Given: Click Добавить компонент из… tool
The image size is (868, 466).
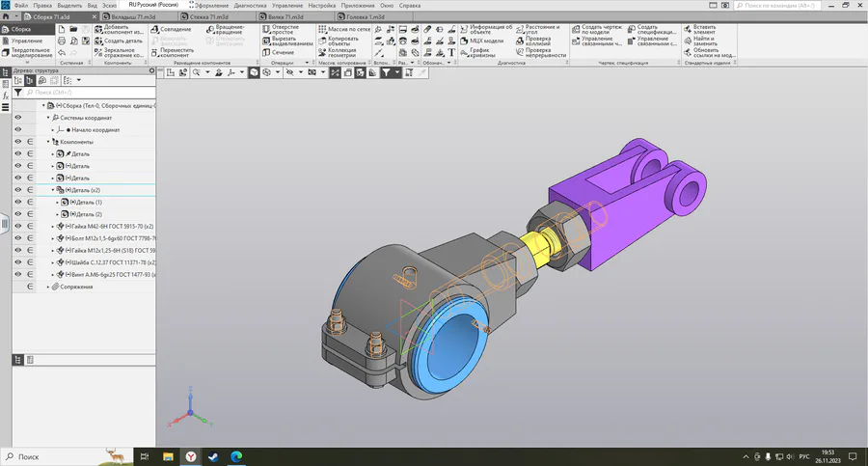Looking at the screenshot, I should 119,29.
